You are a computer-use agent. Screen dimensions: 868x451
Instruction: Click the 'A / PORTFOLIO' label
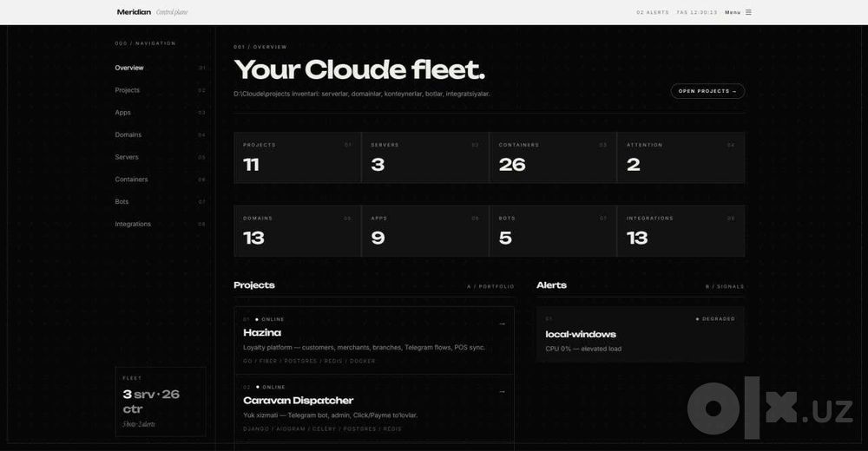490,287
